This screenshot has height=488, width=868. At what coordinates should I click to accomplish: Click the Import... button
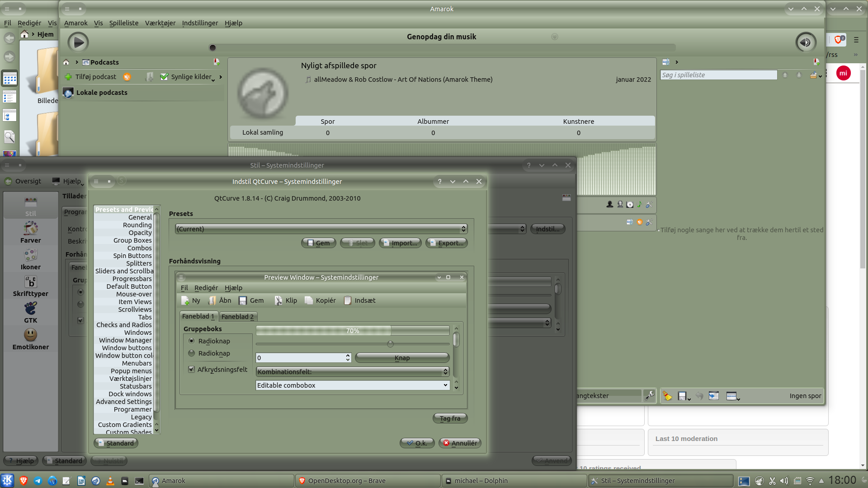click(x=400, y=243)
